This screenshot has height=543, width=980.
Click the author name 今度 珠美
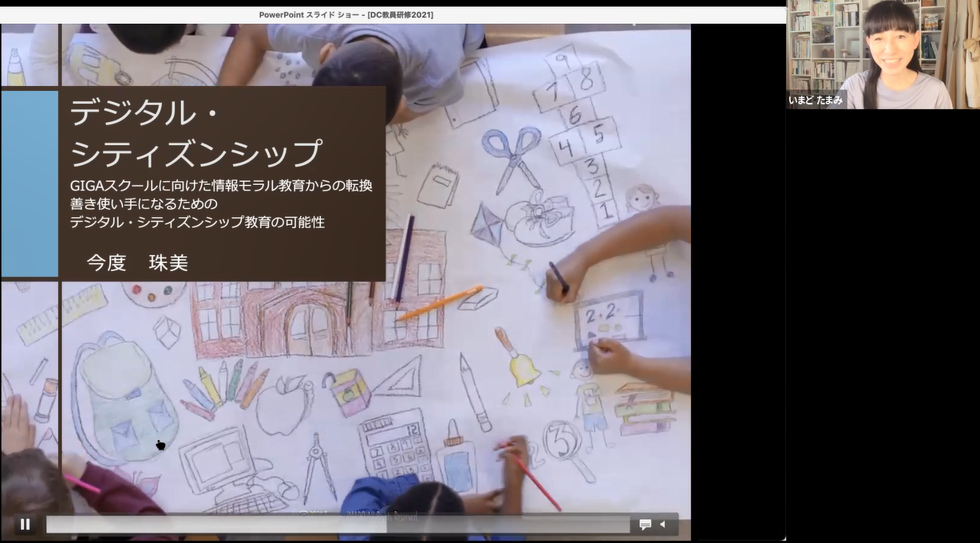click(x=137, y=263)
